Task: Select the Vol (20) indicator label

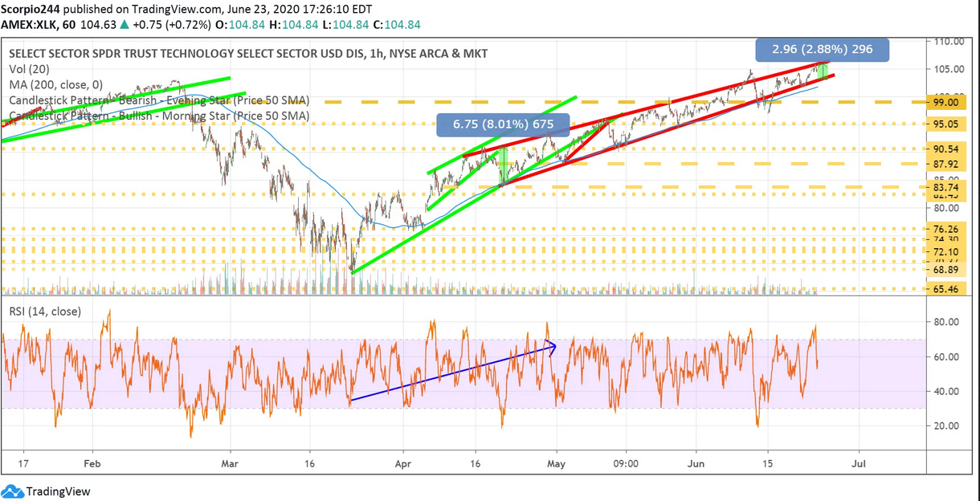Action: point(30,70)
